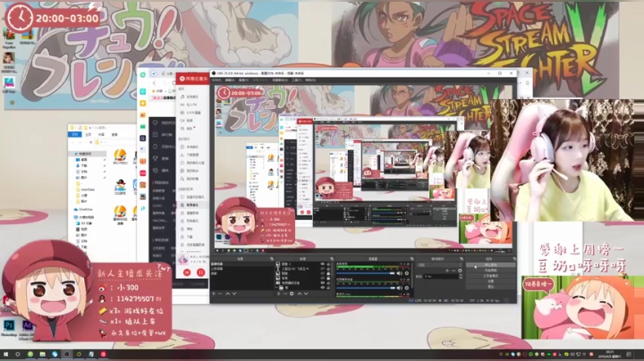Mute the top audio mixer channel speaker
The height and width of the screenshot is (361, 644).
tap(399, 273)
